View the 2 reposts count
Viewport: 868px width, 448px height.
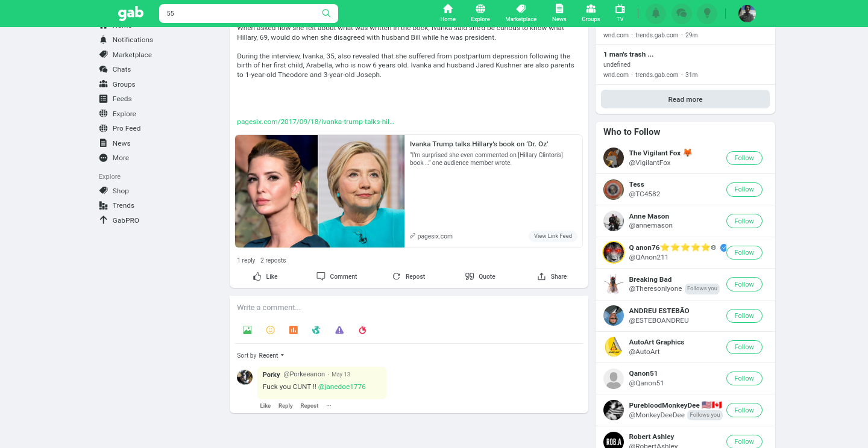[273, 260]
